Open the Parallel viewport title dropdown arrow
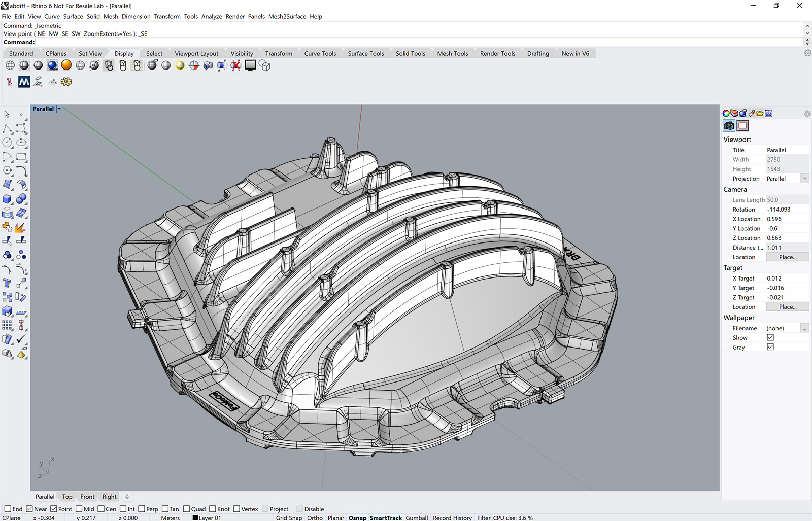Viewport: 812px width, 521px height. pos(59,109)
